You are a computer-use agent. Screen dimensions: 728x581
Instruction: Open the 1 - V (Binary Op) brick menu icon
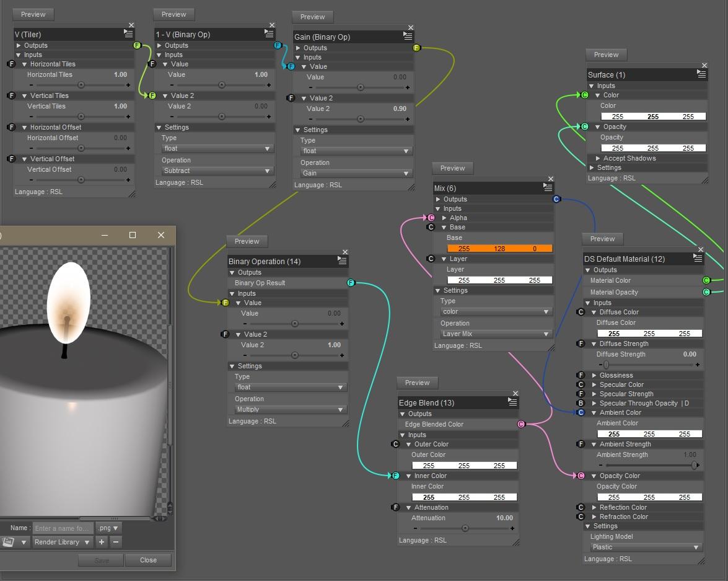click(270, 34)
